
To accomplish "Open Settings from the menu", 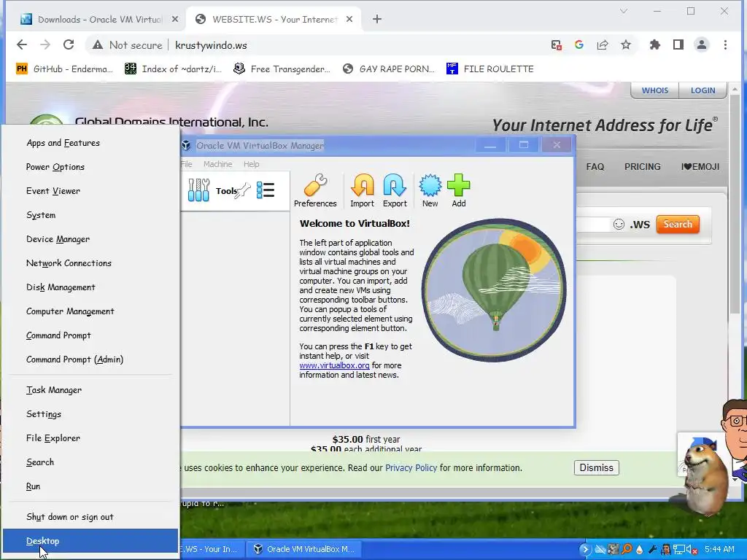I will coord(90,414).
